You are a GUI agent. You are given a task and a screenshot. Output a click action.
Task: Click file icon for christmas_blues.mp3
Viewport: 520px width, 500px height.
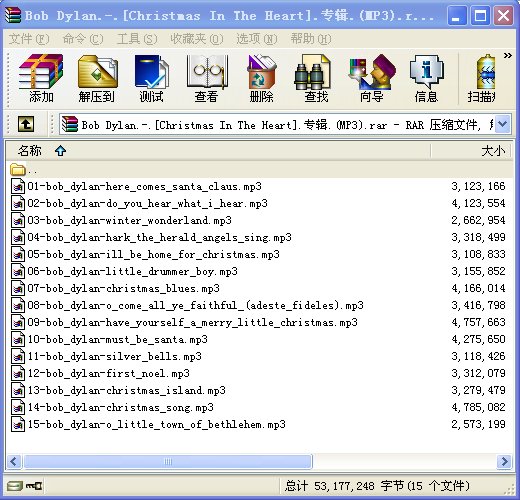pyautogui.click(x=18, y=288)
